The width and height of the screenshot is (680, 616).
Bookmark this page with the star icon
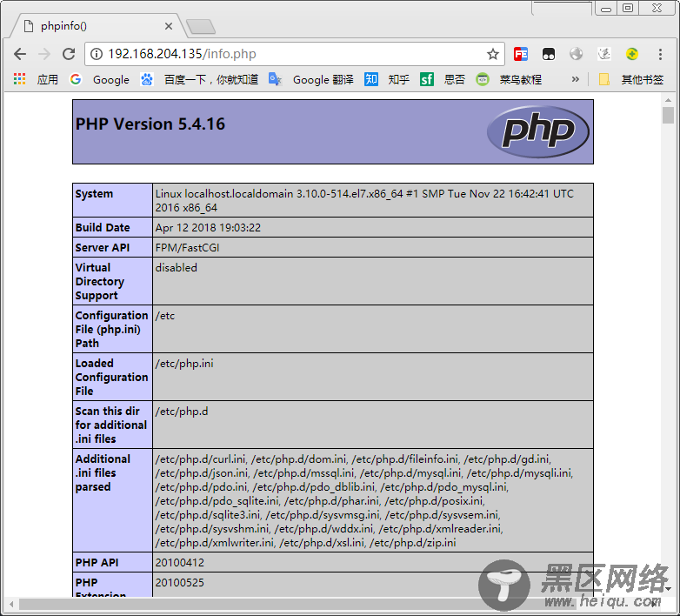pos(493,54)
